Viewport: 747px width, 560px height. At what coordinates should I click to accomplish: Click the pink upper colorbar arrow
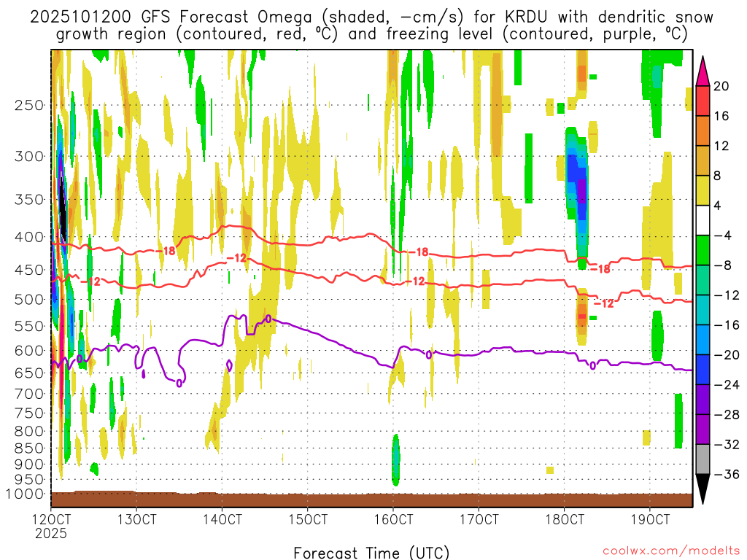[x=703, y=71]
